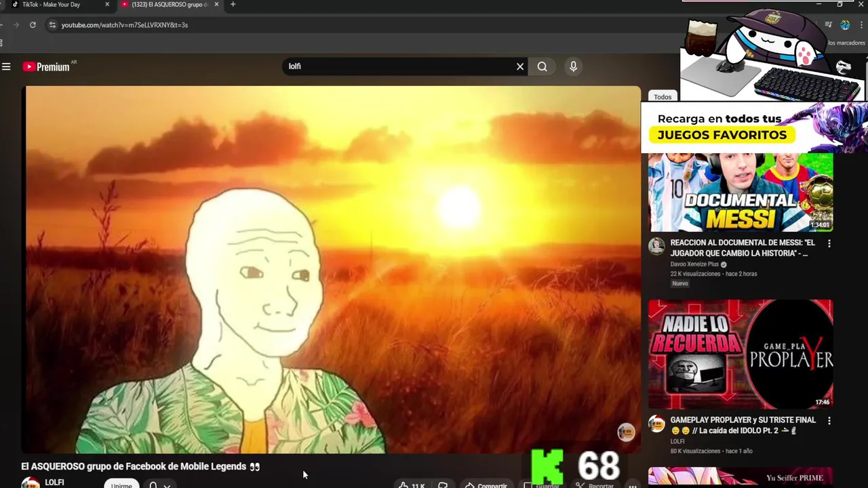Click the browser back arrow
Screen dimensions: 868x488
(2, 25)
